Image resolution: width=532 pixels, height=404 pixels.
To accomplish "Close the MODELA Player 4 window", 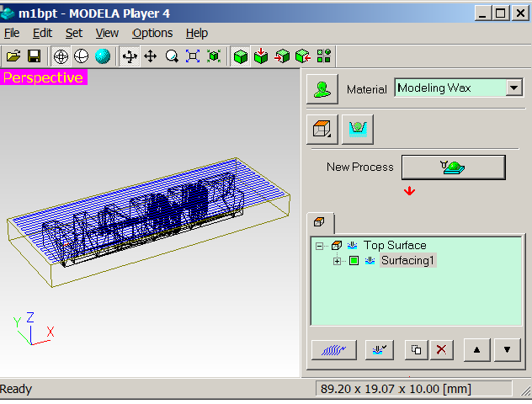I will pyautogui.click(x=520, y=13).
